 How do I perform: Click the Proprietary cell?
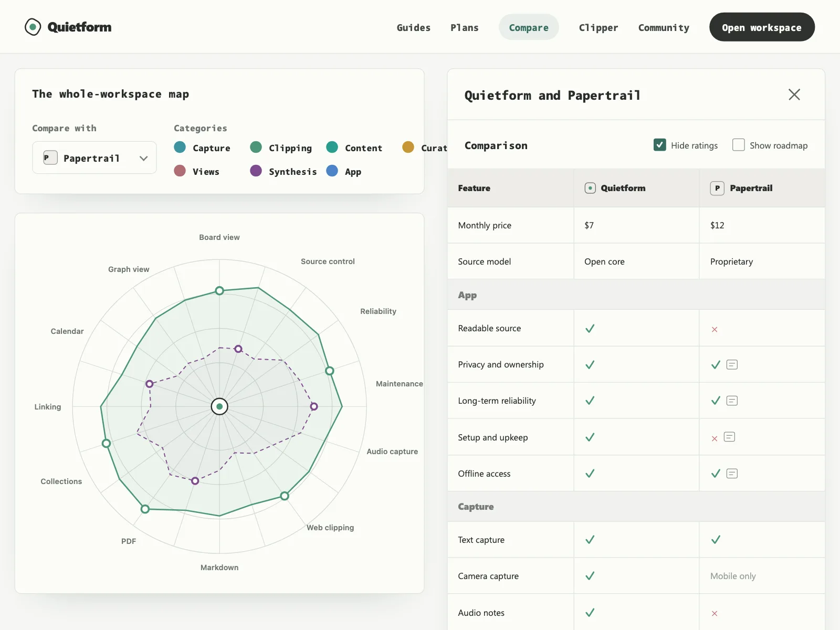762,261
